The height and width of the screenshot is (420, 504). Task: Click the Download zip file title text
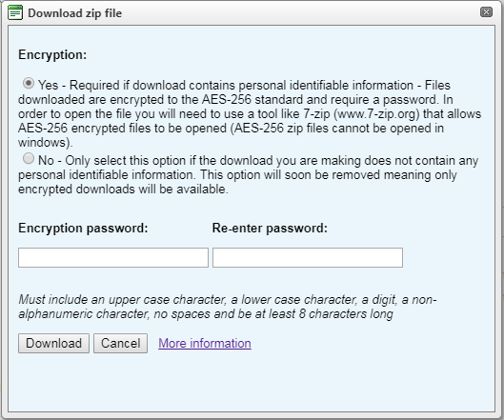75,13
